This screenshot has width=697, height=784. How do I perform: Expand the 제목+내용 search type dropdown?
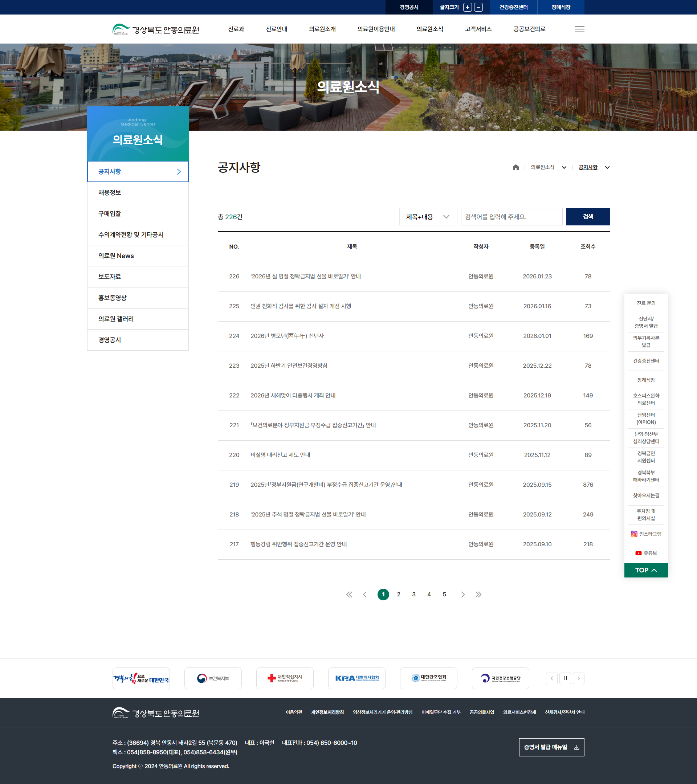pos(428,217)
